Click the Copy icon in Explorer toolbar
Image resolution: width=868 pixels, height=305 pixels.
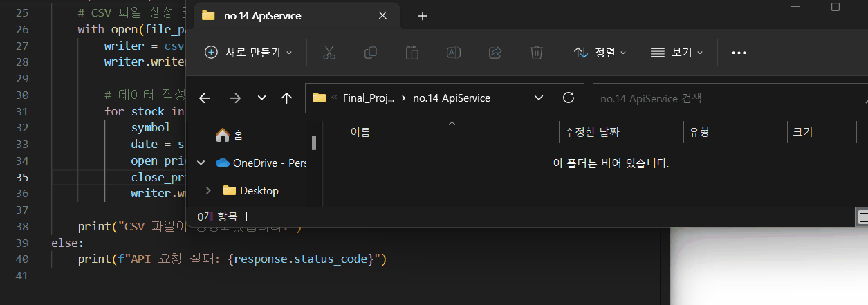[371, 53]
